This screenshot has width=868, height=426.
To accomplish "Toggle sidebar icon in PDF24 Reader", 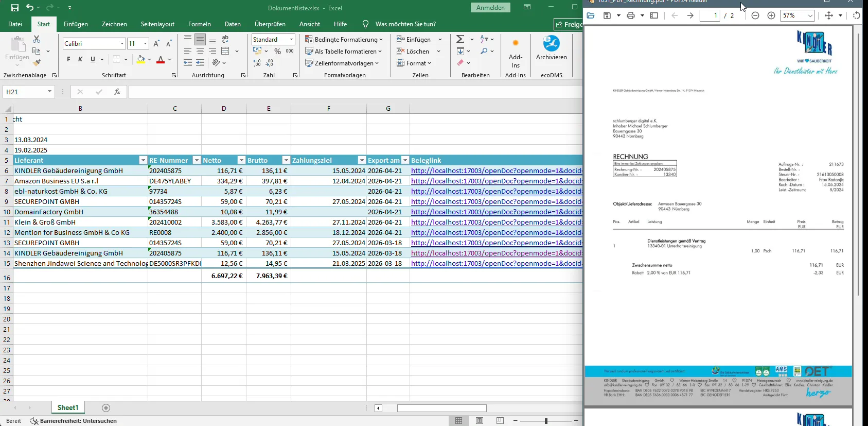I will tap(654, 15).
